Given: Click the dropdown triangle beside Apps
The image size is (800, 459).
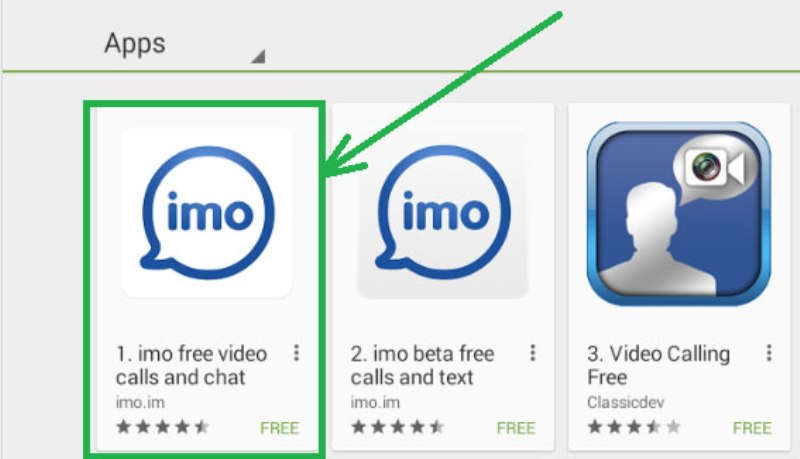Looking at the screenshot, I should click(x=258, y=56).
